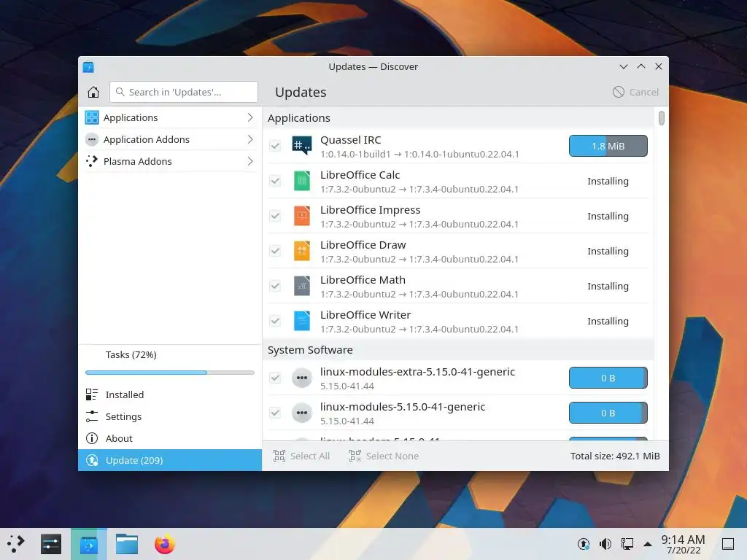Show hidden system tray icons arrow
This screenshot has height=560, width=747.
[x=648, y=544]
